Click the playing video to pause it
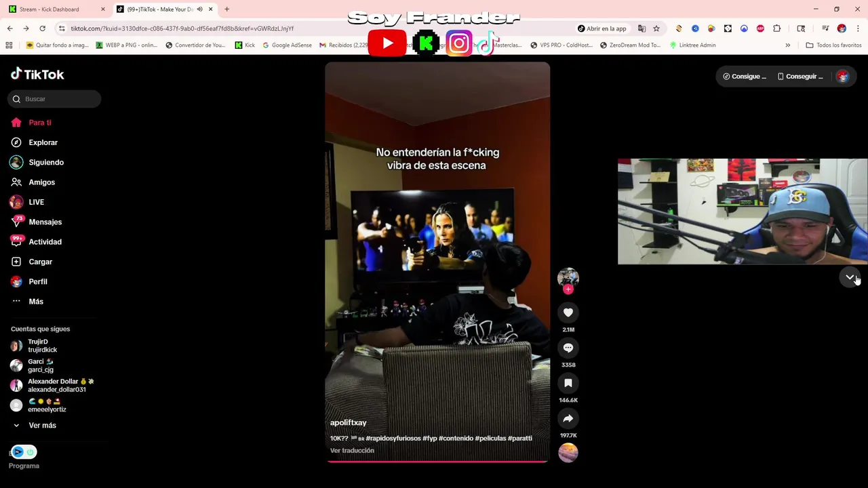868x488 pixels. coord(437,261)
